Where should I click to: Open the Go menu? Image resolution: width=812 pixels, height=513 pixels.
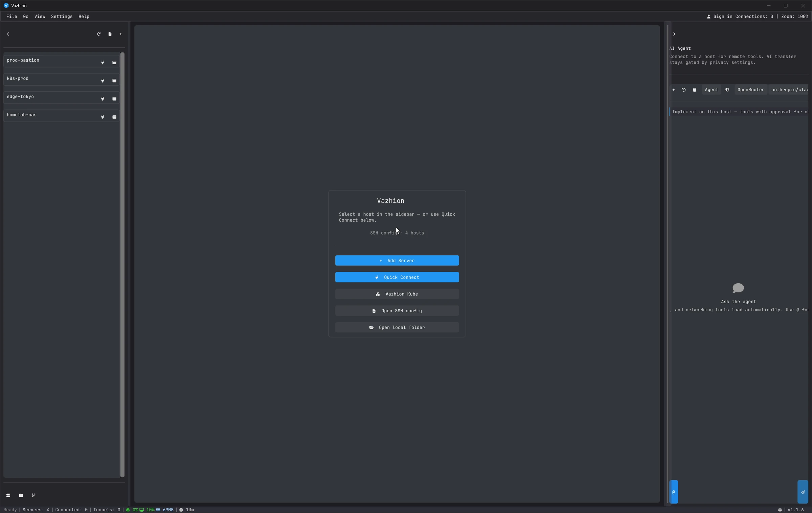pos(26,16)
